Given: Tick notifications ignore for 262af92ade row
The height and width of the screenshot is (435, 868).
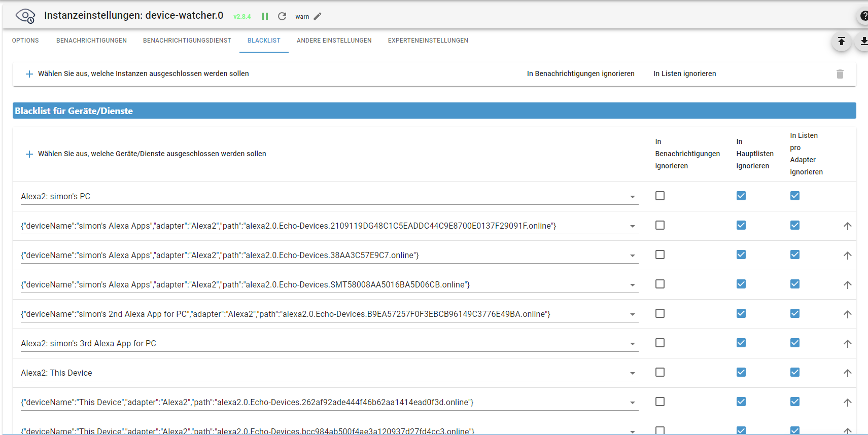Looking at the screenshot, I should (x=660, y=402).
